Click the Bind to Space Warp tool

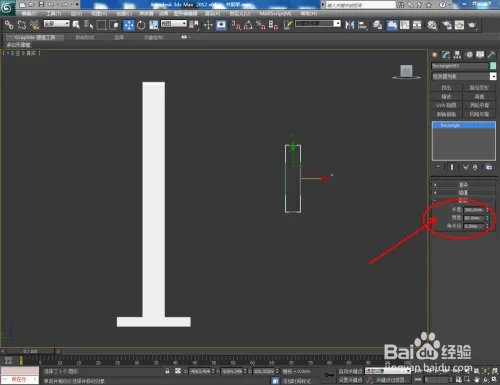coord(34,25)
